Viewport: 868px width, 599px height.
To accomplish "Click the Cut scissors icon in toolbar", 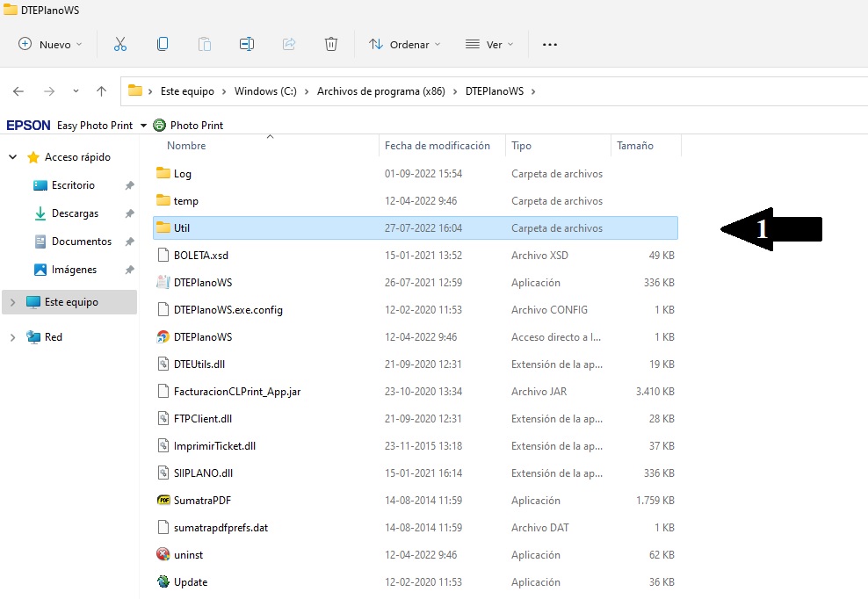I will click(x=120, y=44).
